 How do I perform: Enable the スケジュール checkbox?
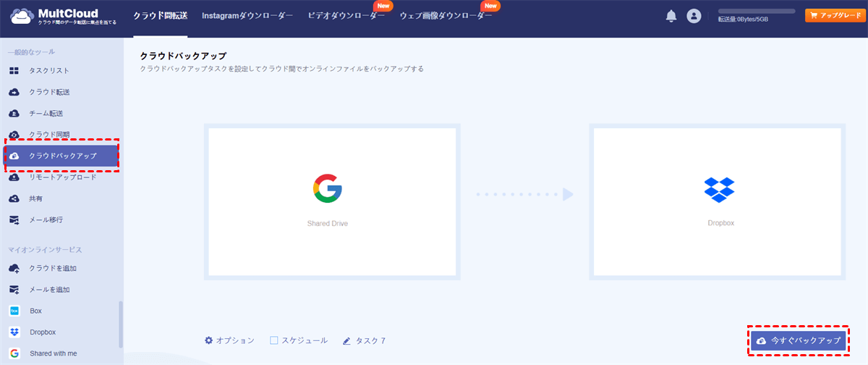pos(274,340)
